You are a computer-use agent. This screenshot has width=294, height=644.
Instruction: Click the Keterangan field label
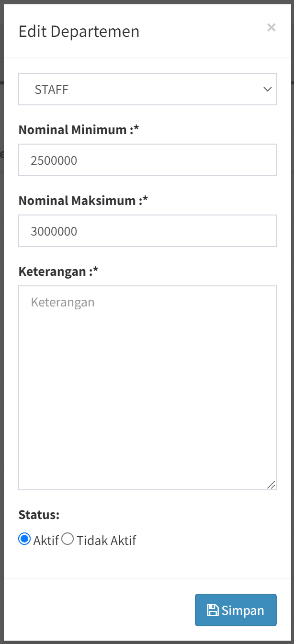(58, 271)
